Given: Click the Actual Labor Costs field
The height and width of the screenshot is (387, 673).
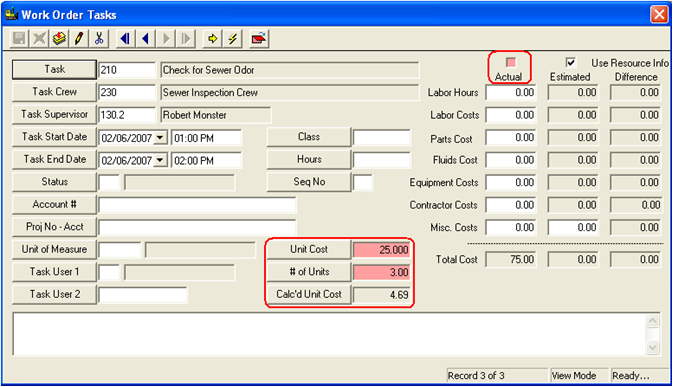Looking at the screenshot, I should coord(511,115).
